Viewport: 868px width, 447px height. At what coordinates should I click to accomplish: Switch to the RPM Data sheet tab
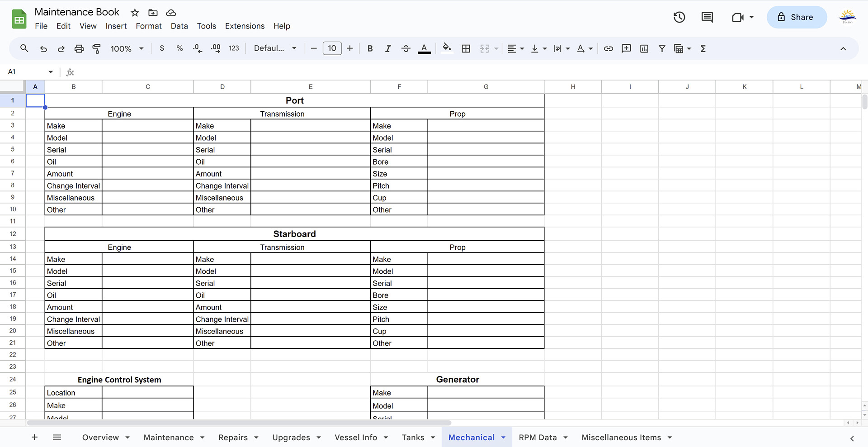tap(538, 437)
